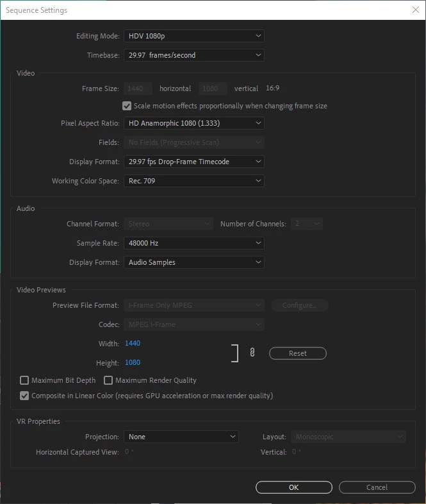Open the Audio Samples display format dropdown
This screenshot has width=426, height=504.
click(x=194, y=262)
